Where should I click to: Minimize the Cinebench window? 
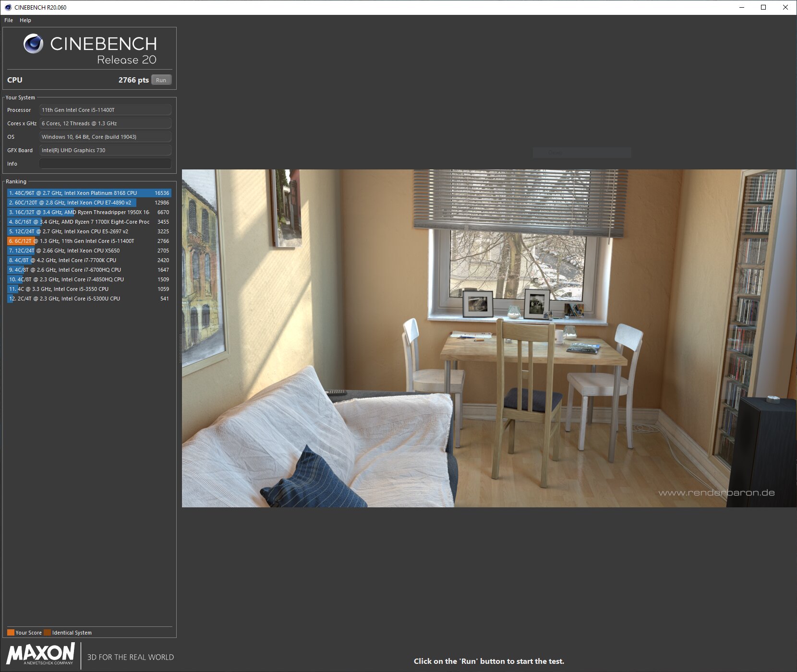pyautogui.click(x=742, y=7)
